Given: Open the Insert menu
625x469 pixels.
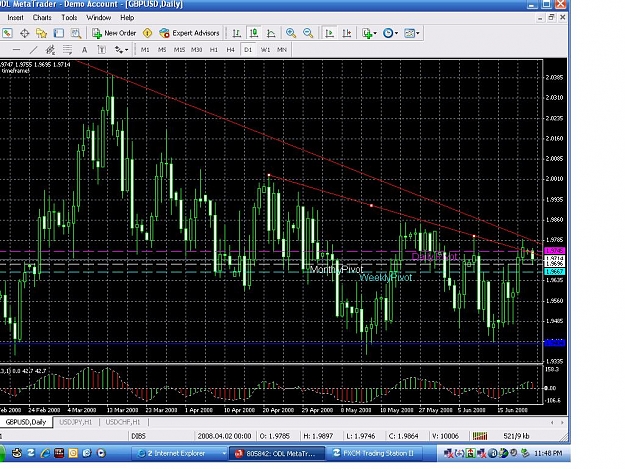Looking at the screenshot, I should (15, 18).
